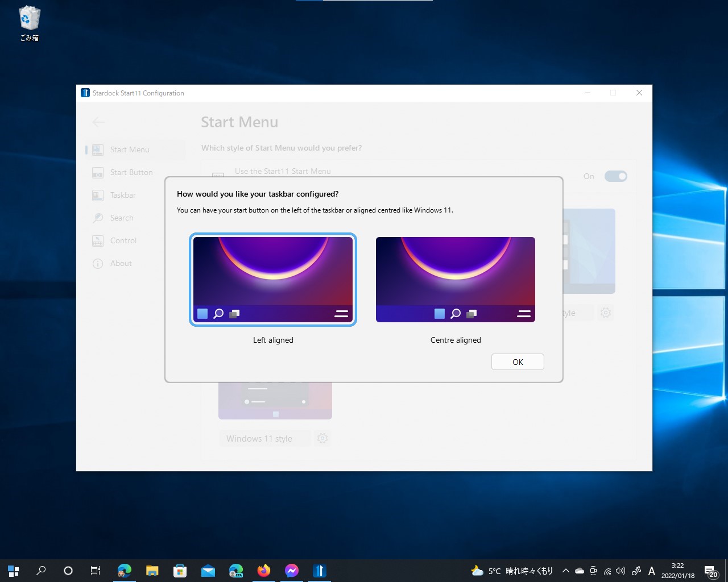The height and width of the screenshot is (582, 728).
Task: Select the Left aligned taskbar preview
Action: [273, 280]
